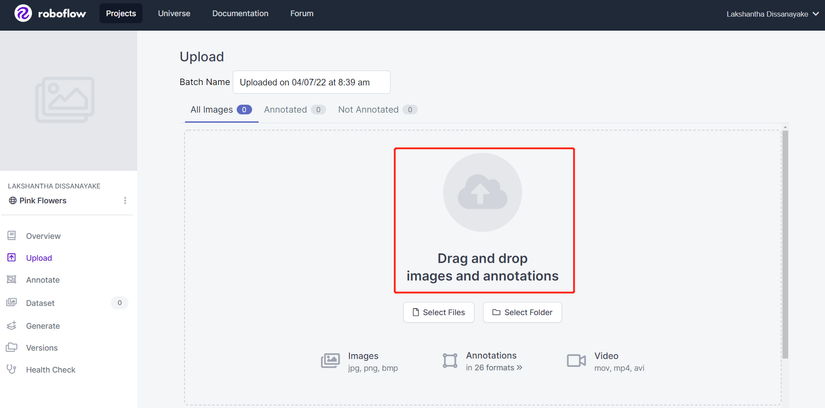This screenshot has width=825, height=408.
Task: Click the 'jpg, png, bmp' text
Action: 373,368
